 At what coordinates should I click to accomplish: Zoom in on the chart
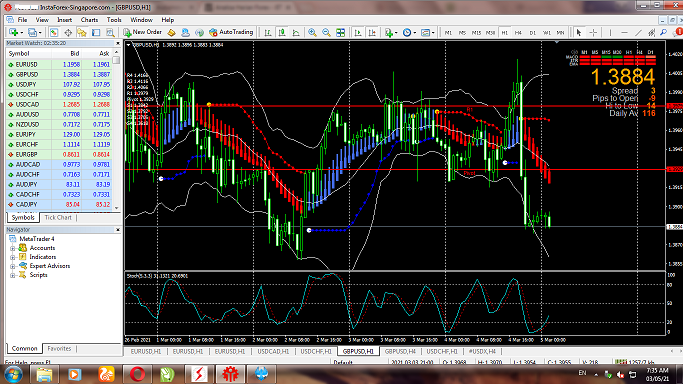tap(312, 33)
